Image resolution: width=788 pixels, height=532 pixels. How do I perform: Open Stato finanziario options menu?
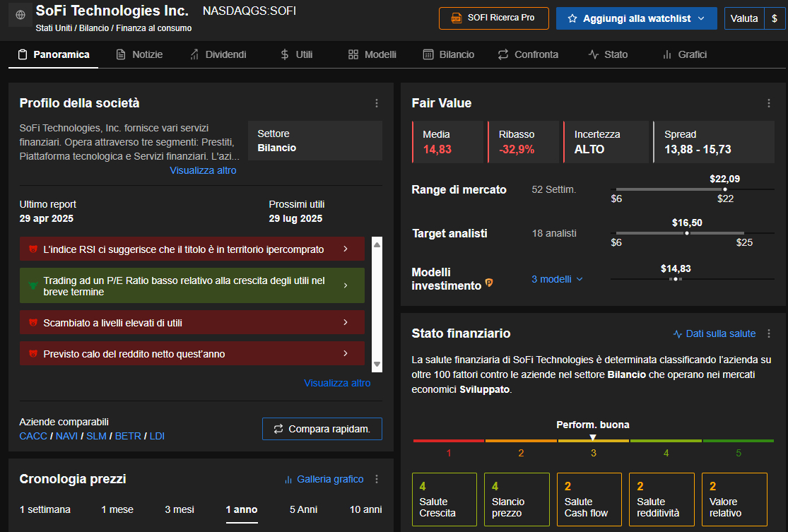tap(768, 333)
